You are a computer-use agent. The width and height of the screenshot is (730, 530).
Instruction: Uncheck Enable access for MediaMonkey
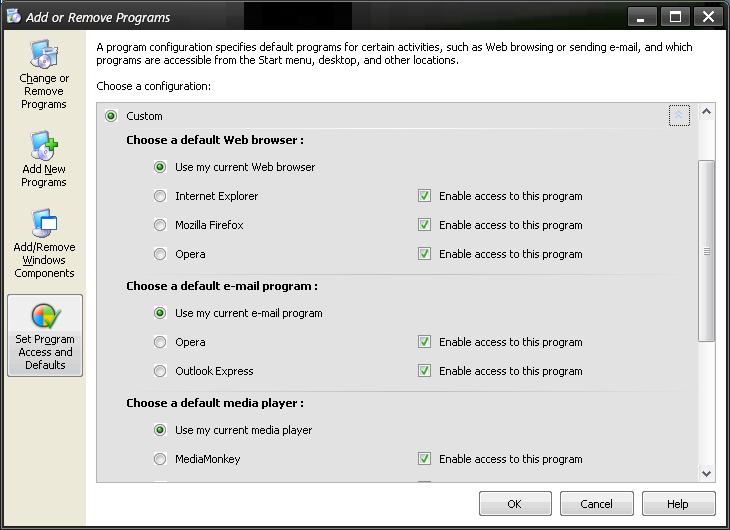[x=424, y=458]
